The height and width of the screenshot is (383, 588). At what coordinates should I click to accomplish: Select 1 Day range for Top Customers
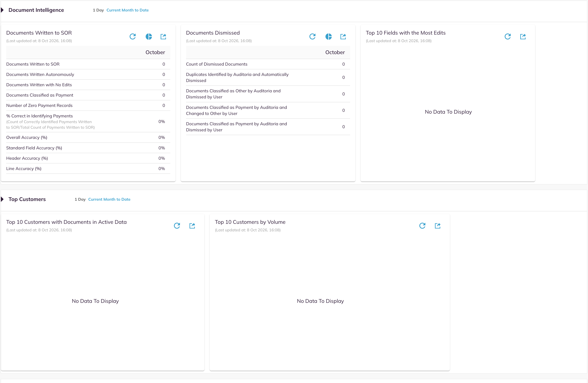click(x=80, y=199)
